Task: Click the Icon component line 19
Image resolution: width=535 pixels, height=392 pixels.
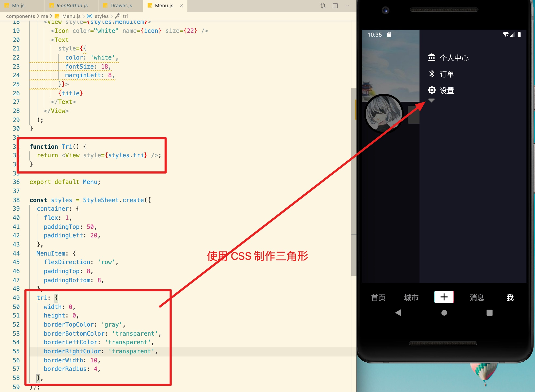Action: [129, 31]
